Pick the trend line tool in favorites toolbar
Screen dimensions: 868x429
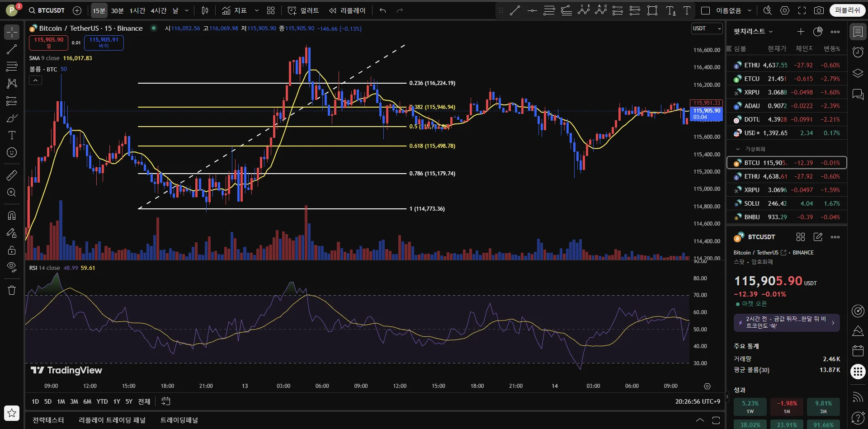pos(515,10)
